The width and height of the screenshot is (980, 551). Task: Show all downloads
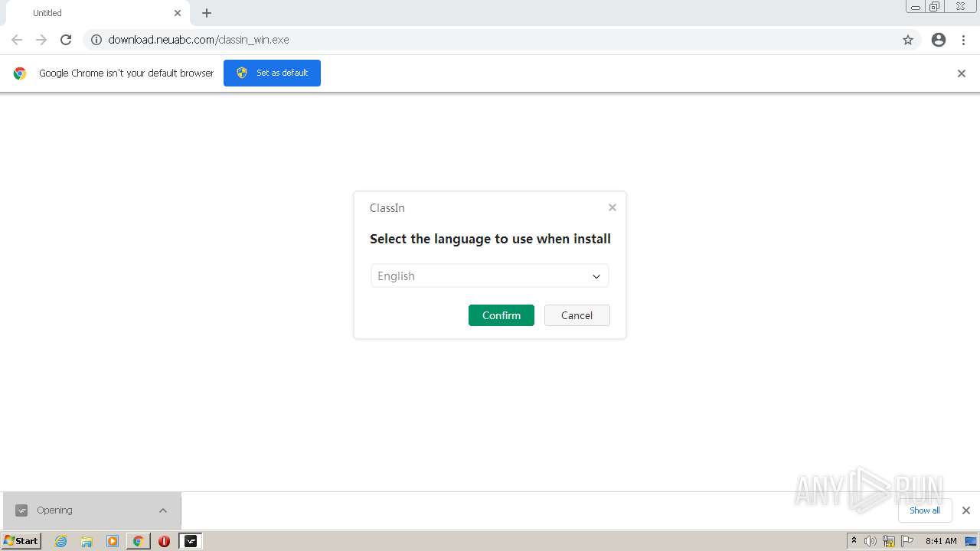click(925, 510)
